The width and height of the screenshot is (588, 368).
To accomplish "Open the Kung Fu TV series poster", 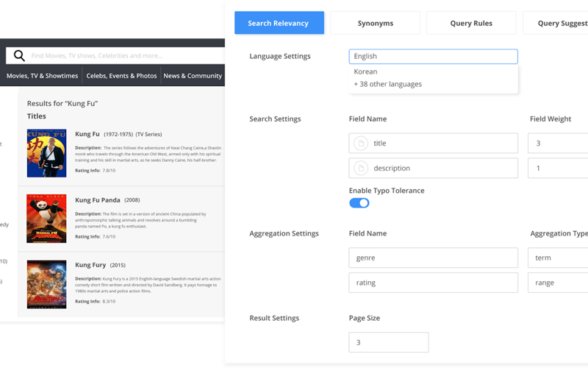I will pos(46,153).
